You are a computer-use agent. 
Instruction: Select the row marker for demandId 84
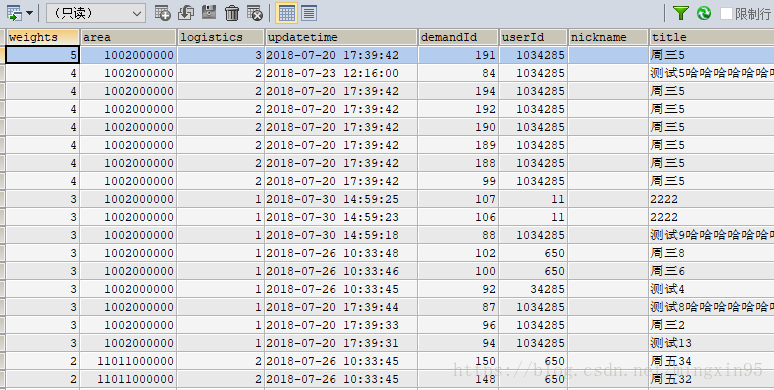[x=2, y=73]
